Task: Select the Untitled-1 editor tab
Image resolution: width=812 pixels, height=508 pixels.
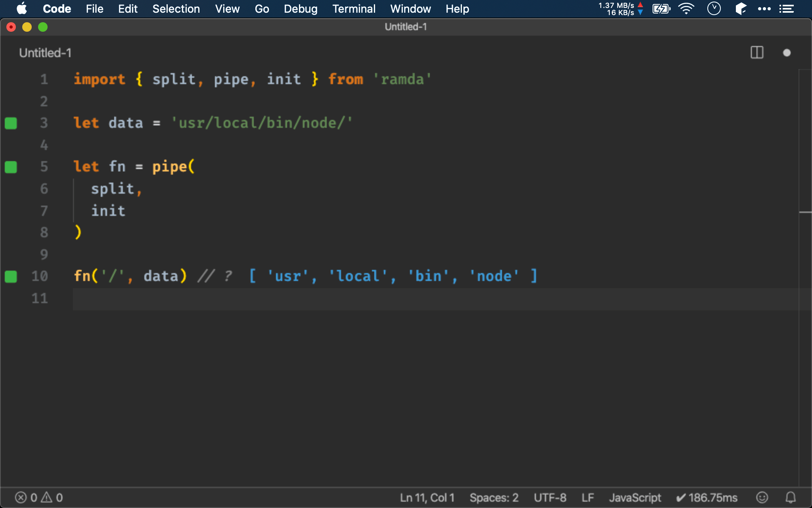Action: [45, 53]
